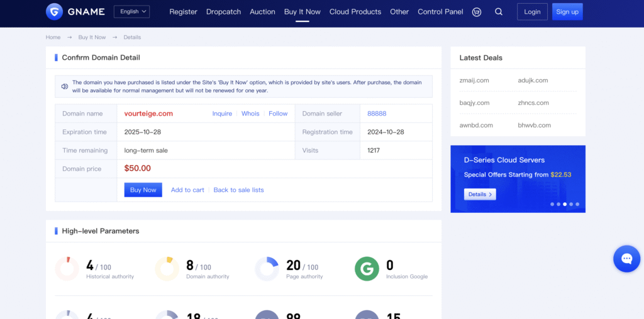Image resolution: width=644 pixels, height=319 pixels.
Task: Open the Dropcatch menu
Action: 223,12
